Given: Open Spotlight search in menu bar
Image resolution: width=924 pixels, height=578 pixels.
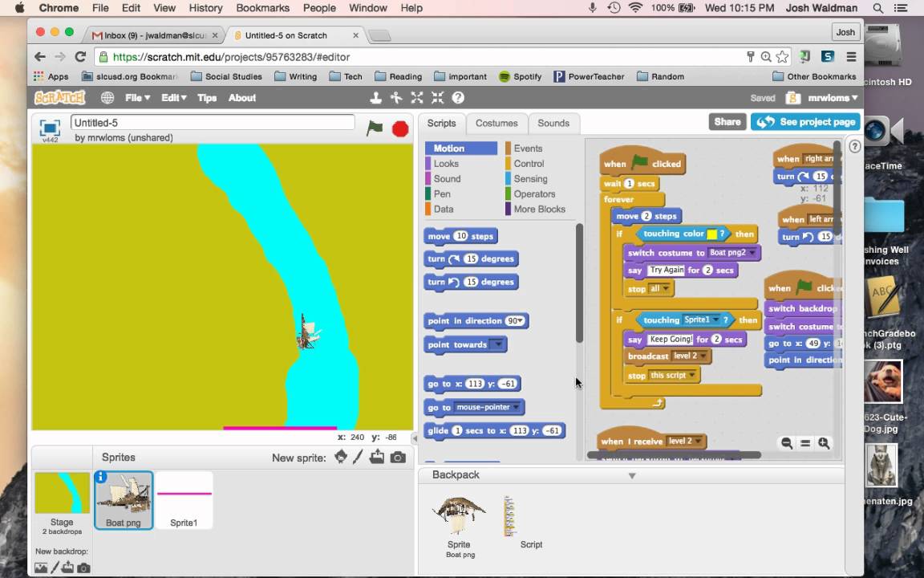Looking at the screenshot, I should point(877,8).
